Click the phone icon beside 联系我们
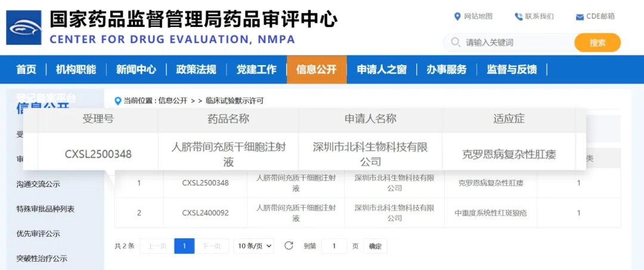644x270 pixels. 518,17
